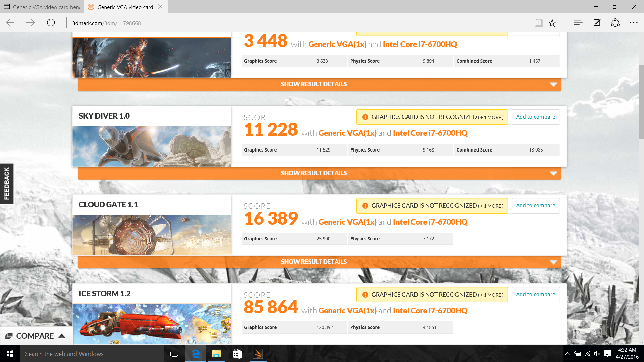The image size is (644, 362).
Task: Open Reading view book icon
Action: (539, 23)
